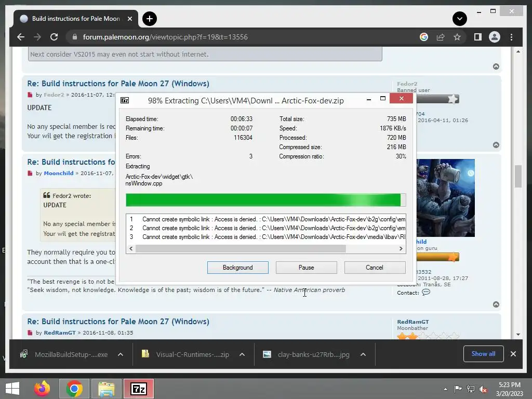The image size is (532, 399).
Task: Jump to top from Moonchild's post
Action: (x=496, y=304)
